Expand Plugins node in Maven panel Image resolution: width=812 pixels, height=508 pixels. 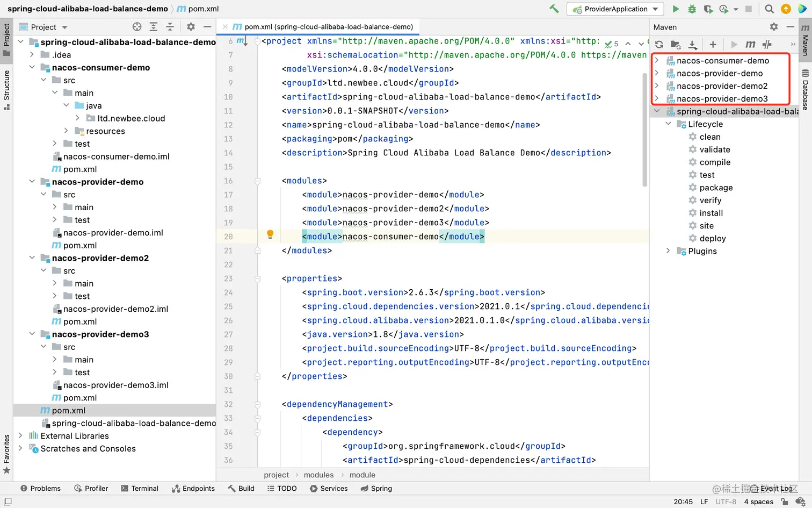point(668,251)
